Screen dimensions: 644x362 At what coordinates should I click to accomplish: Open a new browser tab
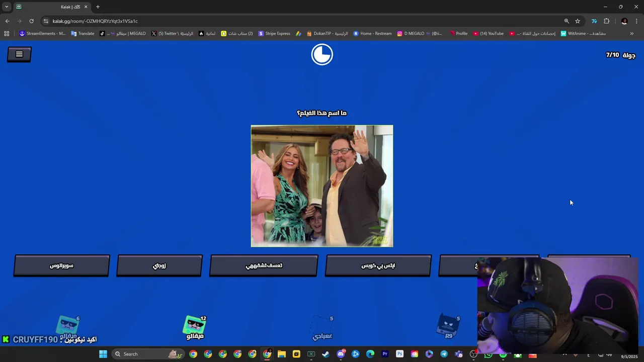click(98, 7)
